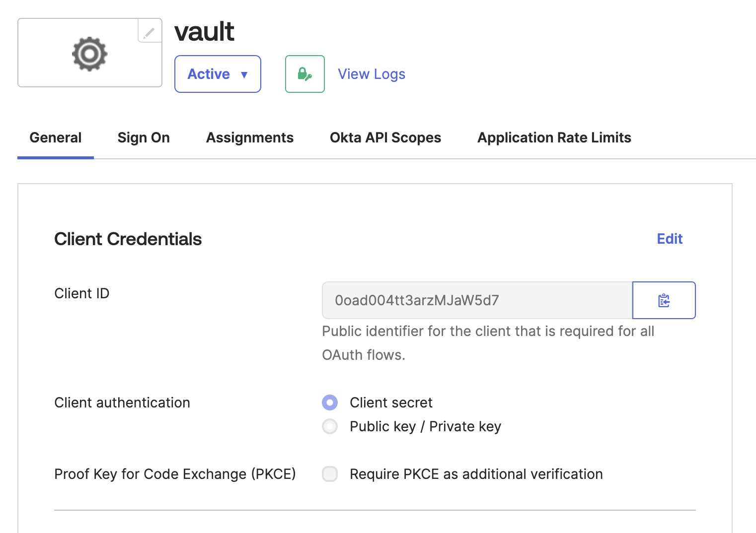Click the gear logo placeholder for vault
The image size is (756, 533).
pos(89,54)
